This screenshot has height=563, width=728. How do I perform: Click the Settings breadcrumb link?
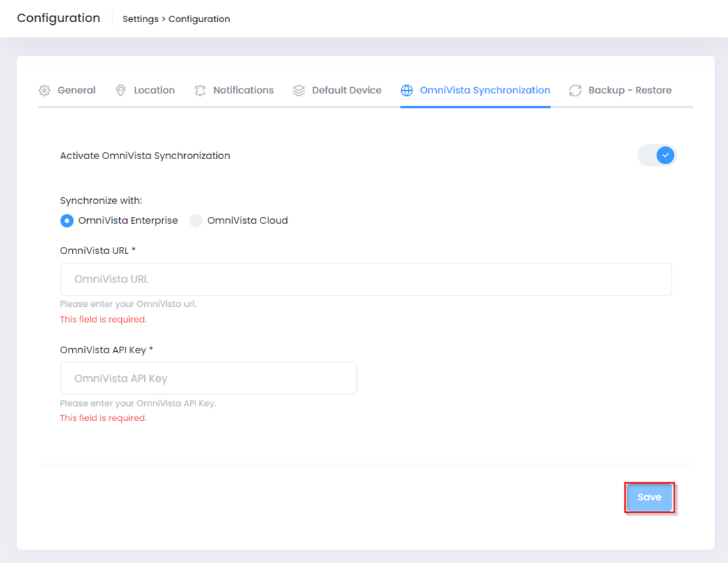141,19
